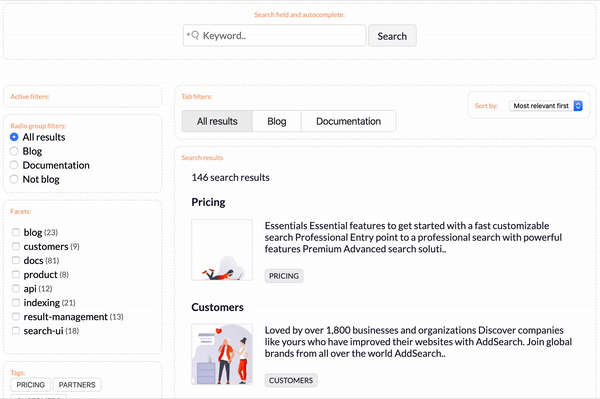Check the blog (23) facet checkbox
This screenshot has height=399, width=600.
[x=16, y=232]
